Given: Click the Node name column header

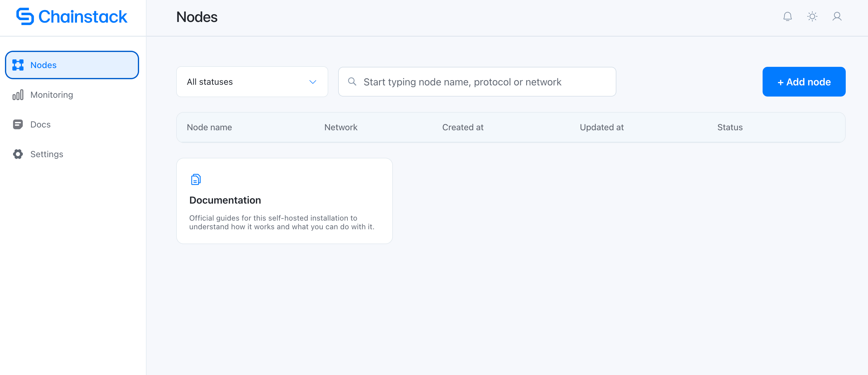Looking at the screenshot, I should coord(209,127).
